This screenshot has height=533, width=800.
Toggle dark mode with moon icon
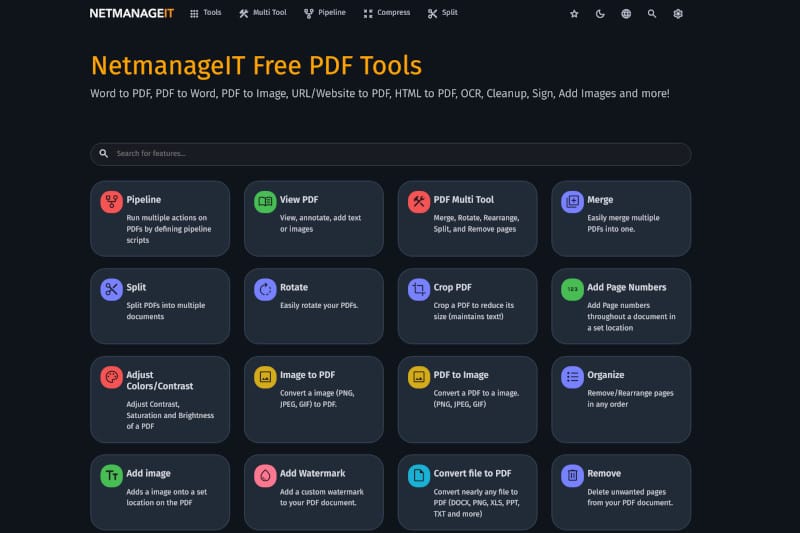click(x=600, y=14)
